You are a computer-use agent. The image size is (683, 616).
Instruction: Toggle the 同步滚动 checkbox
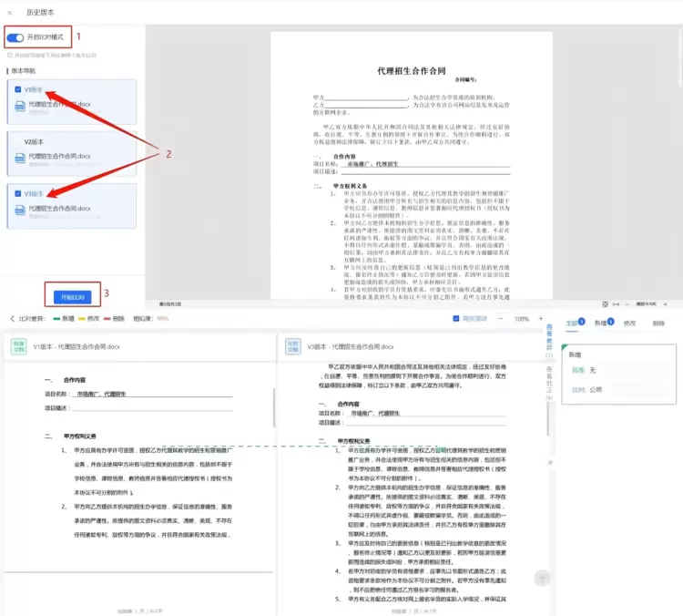click(x=456, y=319)
